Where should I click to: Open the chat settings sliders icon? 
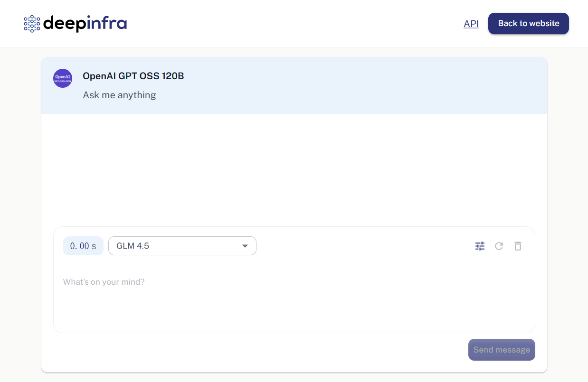tap(480, 246)
